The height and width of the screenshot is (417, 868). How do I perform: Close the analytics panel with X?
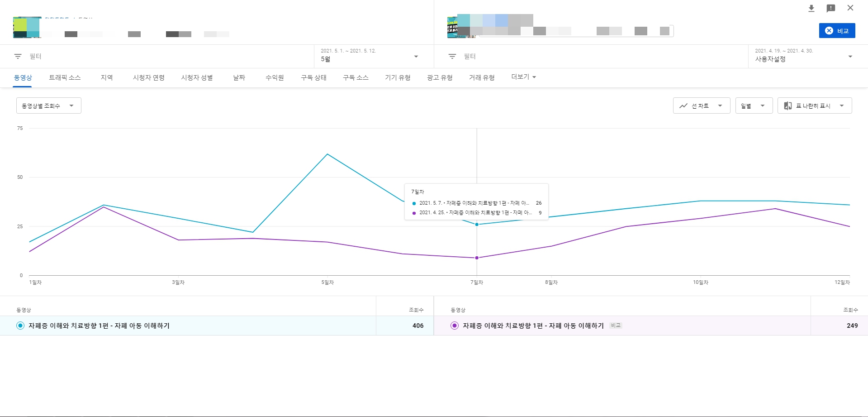point(850,8)
